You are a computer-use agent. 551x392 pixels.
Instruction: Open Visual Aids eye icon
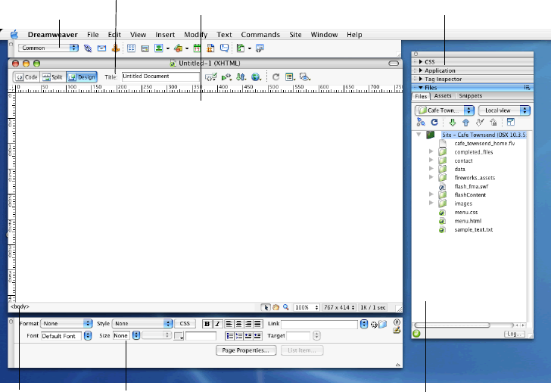tap(305, 77)
